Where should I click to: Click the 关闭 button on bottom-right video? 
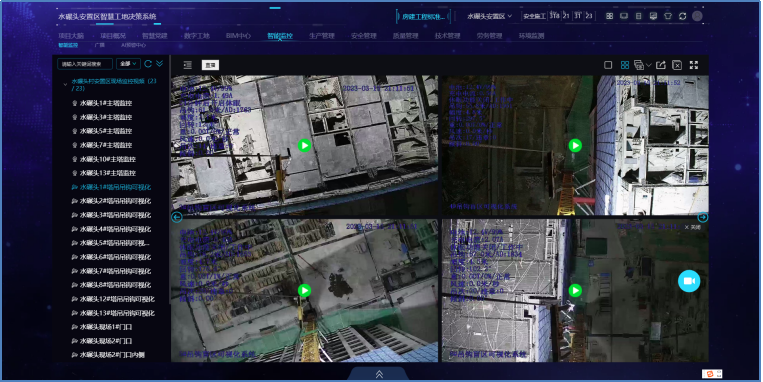coord(693,227)
